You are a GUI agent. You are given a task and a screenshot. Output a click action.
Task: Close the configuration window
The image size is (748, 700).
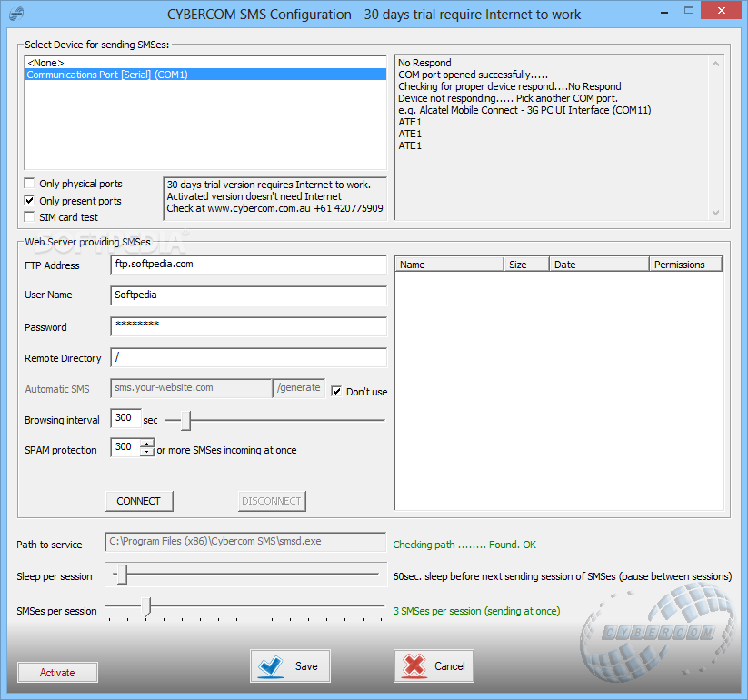(721, 11)
